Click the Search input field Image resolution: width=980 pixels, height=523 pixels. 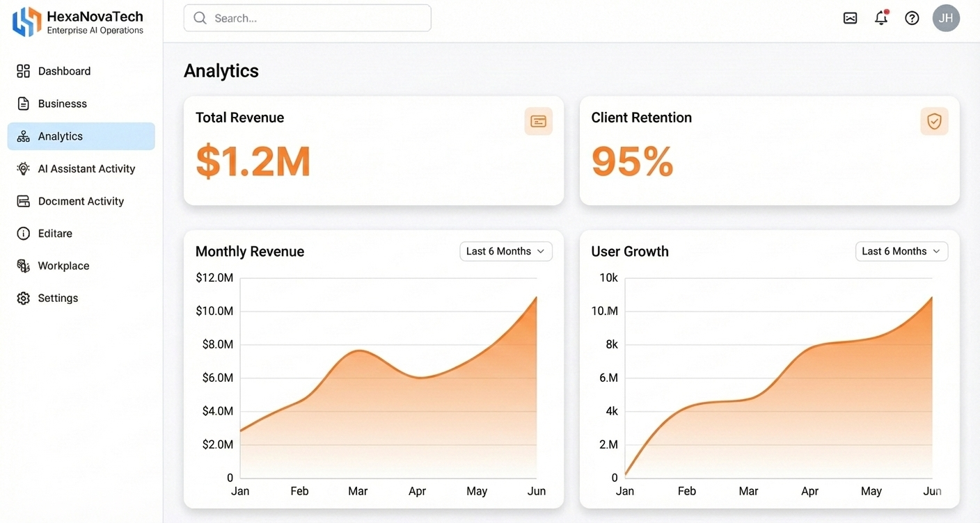click(x=307, y=18)
